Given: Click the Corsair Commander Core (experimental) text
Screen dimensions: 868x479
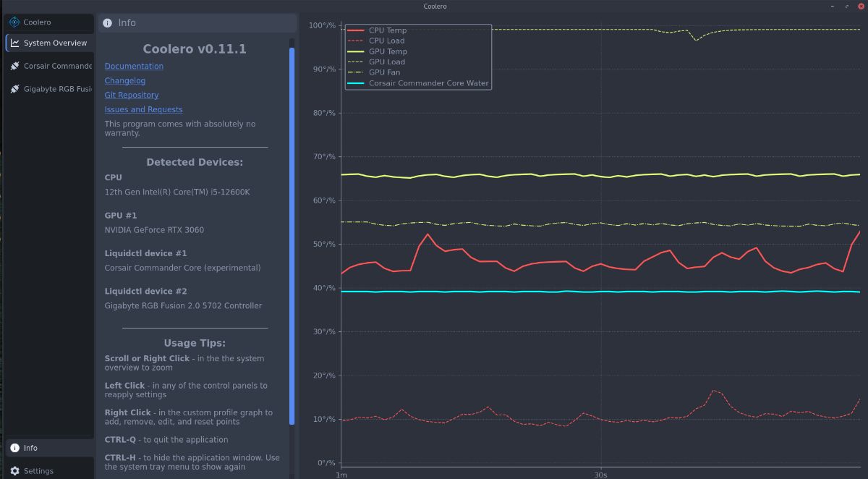Looking at the screenshot, I should [x=182, y=268].
